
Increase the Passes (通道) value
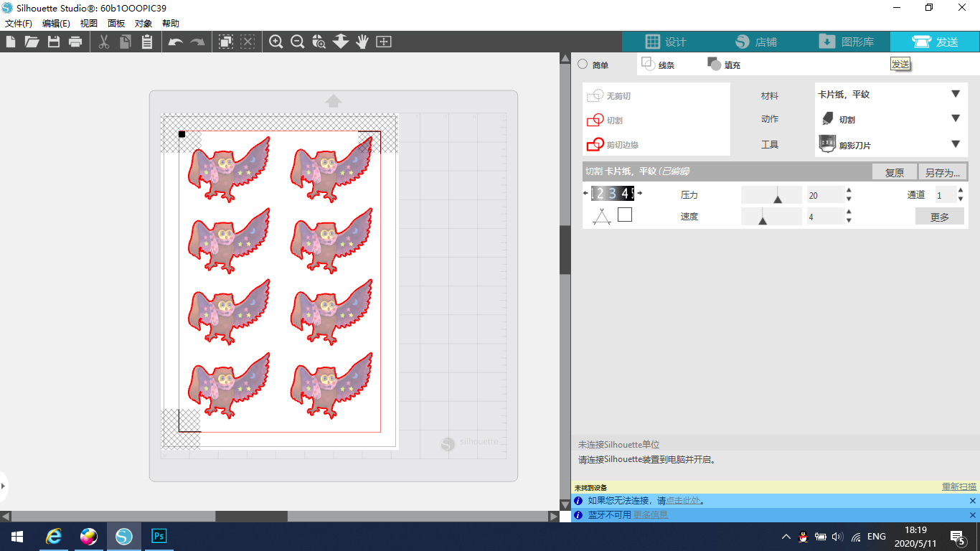pyautogui.click(x=961, y=191)
